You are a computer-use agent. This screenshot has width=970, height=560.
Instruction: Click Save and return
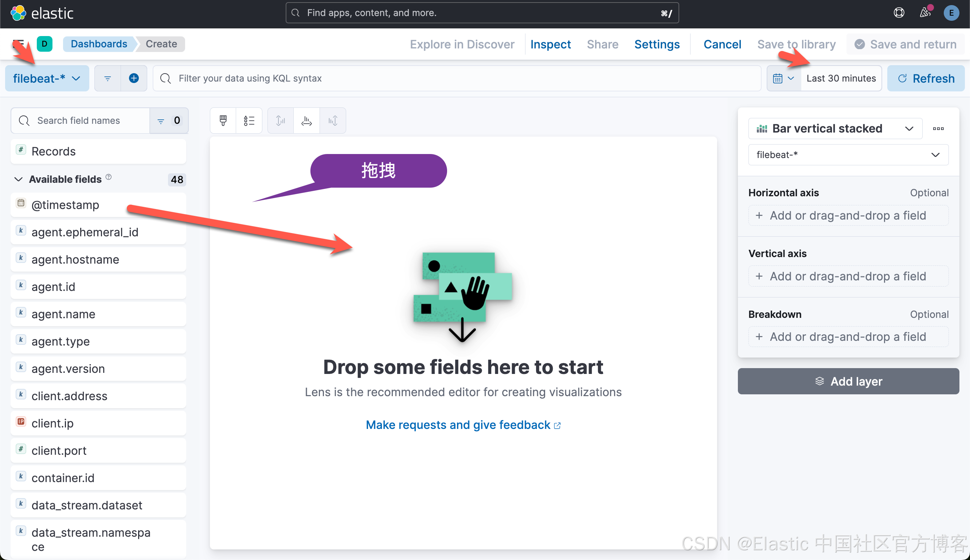tap(906, 44)
